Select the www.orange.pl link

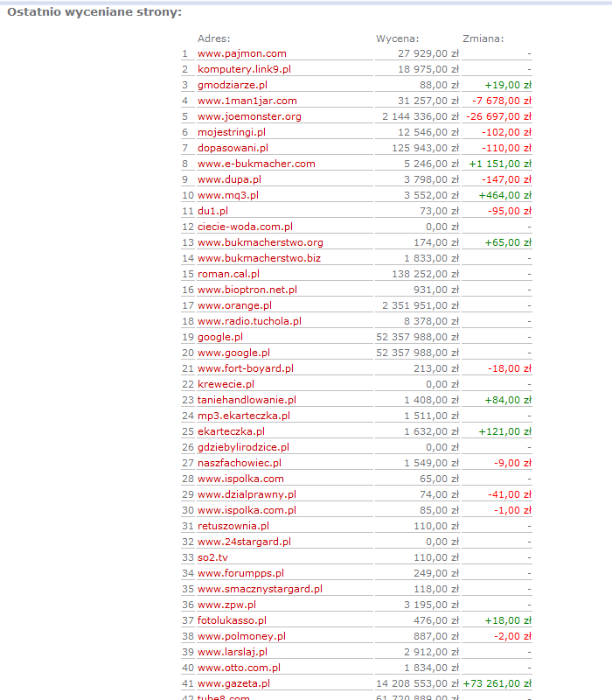(x=234, y=305)
